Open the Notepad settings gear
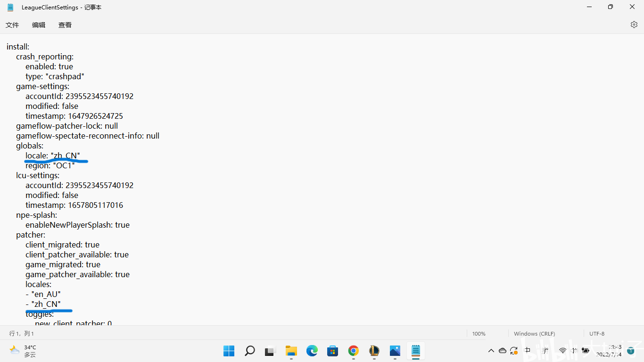 click(634, 25)
